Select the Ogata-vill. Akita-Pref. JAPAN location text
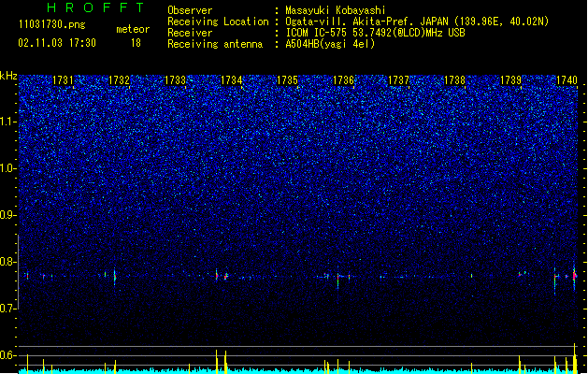Screen dimensions: 588x374 pos(417,22)
